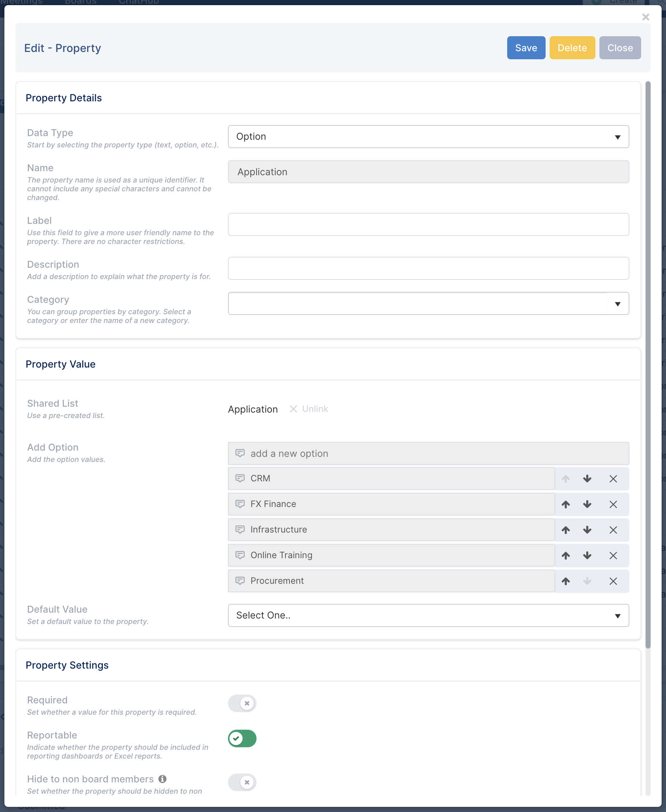The width and height of the screenshot is (666, 812).
Task: Remove the CRM option
Action: 613,478
